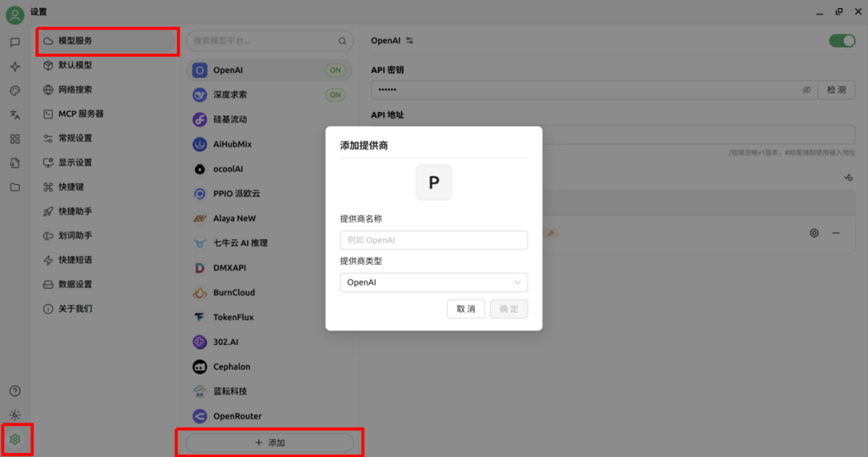The image size is (868, 457).
Task: Open 数据设置 settings section
Action: [107, 284]
